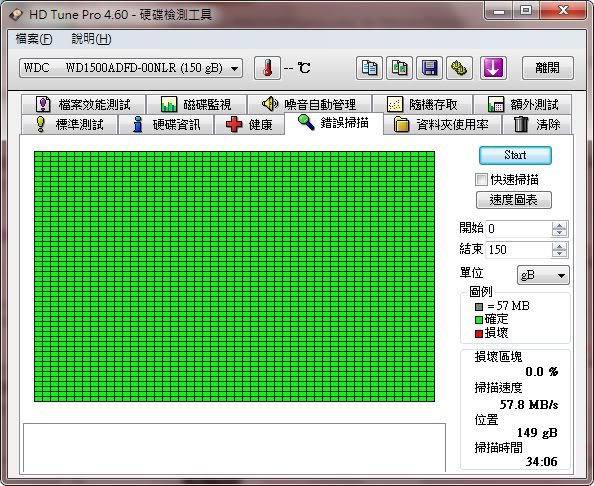Adjust the 結束 value with the spinner arrows
Image resolution: width=594 pixels, height=486 pixels.
pyautogui.click(x=560, y=250)
